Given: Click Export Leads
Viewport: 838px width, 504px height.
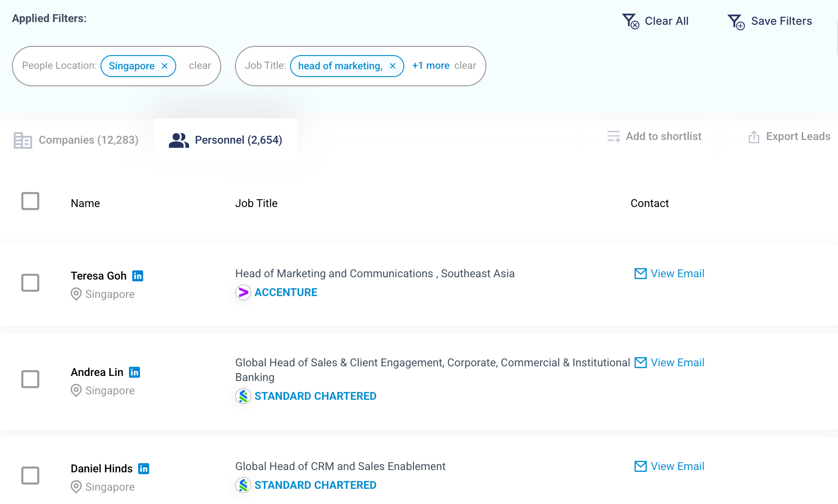Looking at the screenshot, I should [789, 136].
